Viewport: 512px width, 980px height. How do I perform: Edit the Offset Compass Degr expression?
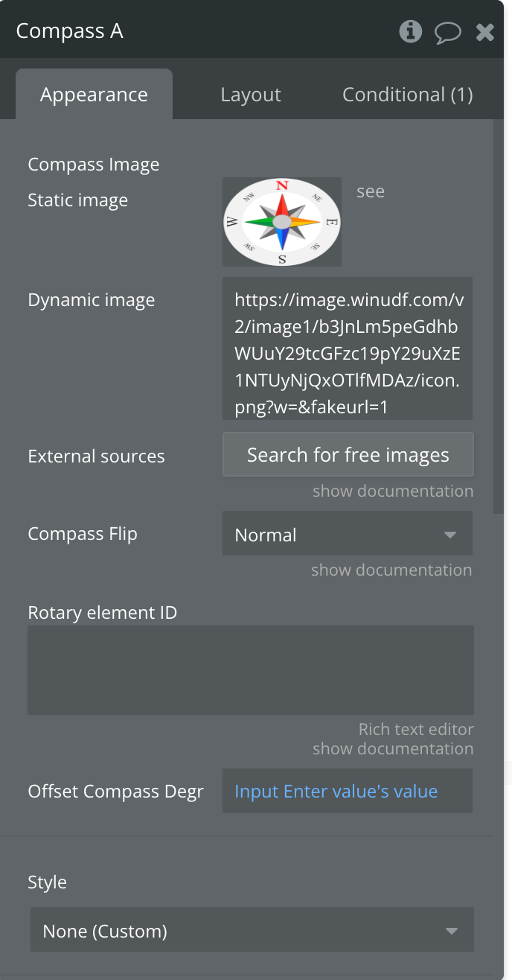[347, 791]
